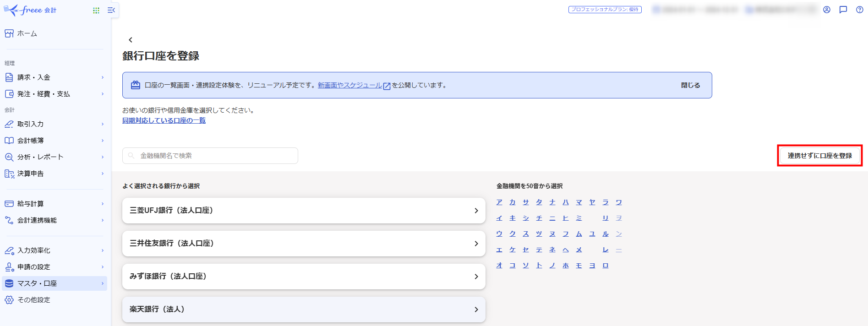Click the freee 会計 logo

point(31,10)
